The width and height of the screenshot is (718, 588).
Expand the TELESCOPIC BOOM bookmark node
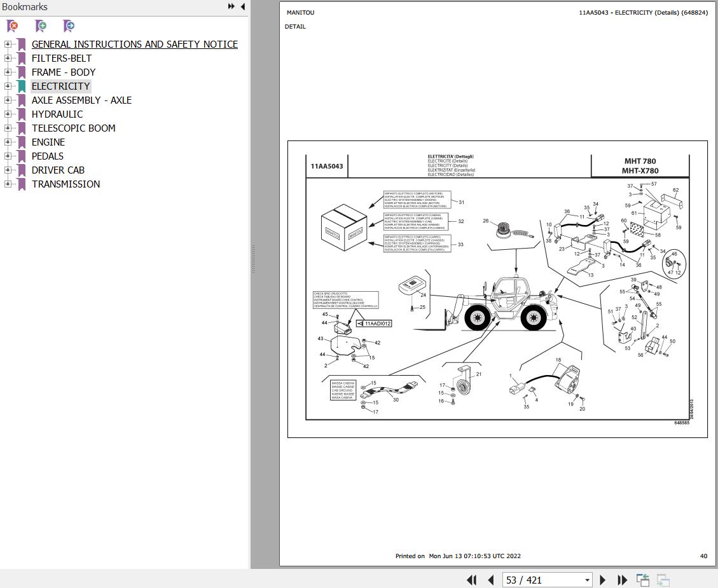tap(8, 128)
